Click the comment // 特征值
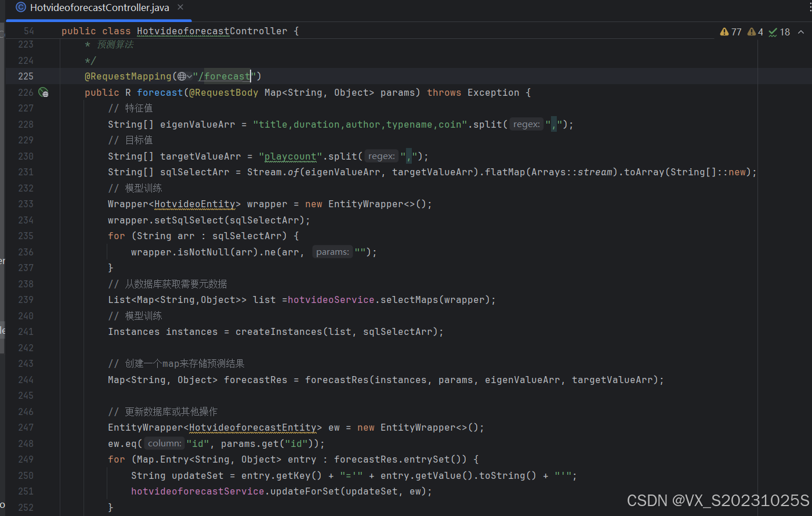Image resolution: width=812 pixels, height=516 pixels. [x=130, y=108]
